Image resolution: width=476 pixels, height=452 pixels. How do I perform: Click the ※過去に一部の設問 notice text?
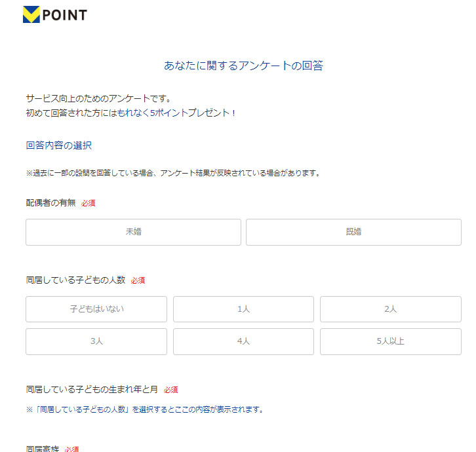(172, 174)
